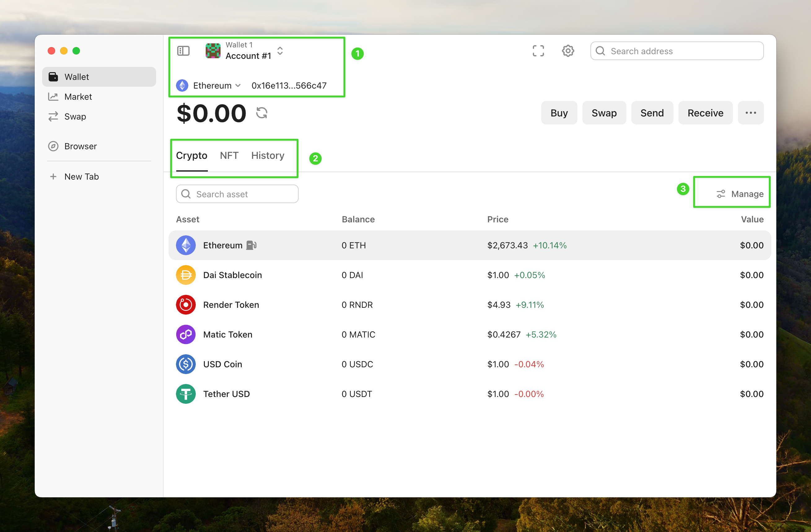Focus the Search asset field
The image size is (811, 532).
237,194
